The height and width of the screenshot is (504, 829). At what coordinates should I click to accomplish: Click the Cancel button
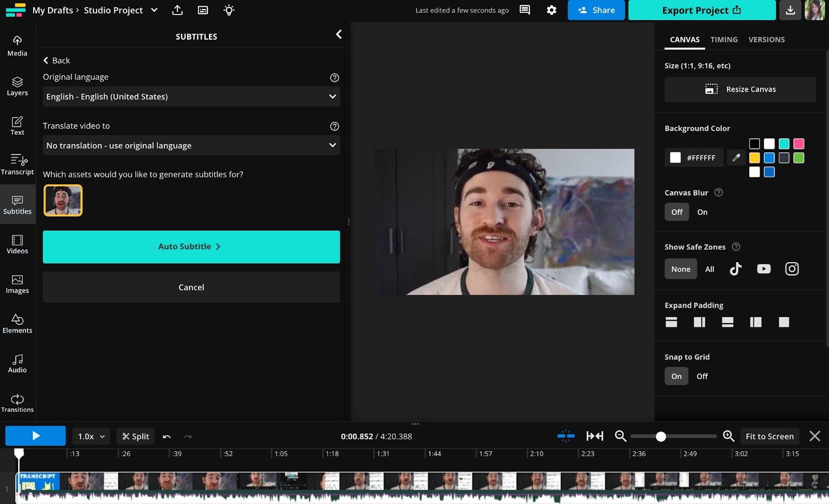tap(191, 287)
